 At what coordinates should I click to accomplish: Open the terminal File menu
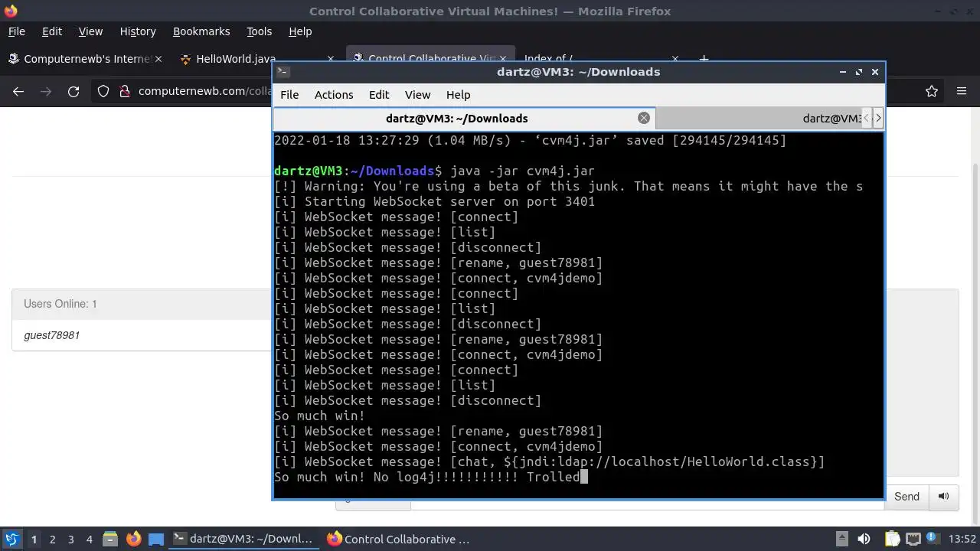pyautogui.click(x=289, y=95)
